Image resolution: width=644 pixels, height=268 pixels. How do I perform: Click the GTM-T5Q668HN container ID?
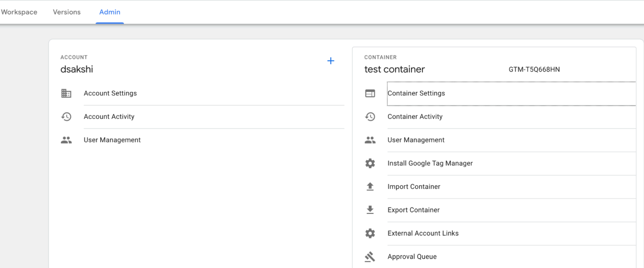[x=534, y=70]
